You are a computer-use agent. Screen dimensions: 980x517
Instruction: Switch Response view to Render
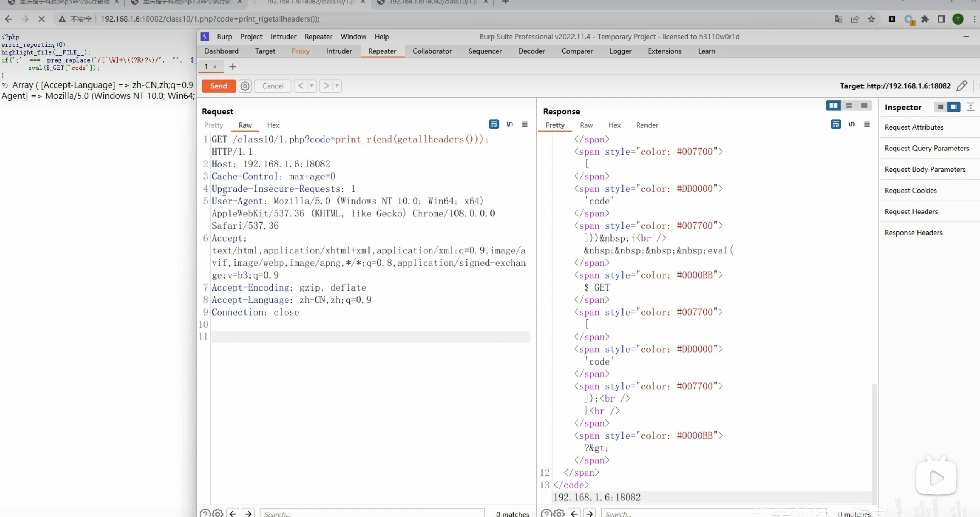647,125
